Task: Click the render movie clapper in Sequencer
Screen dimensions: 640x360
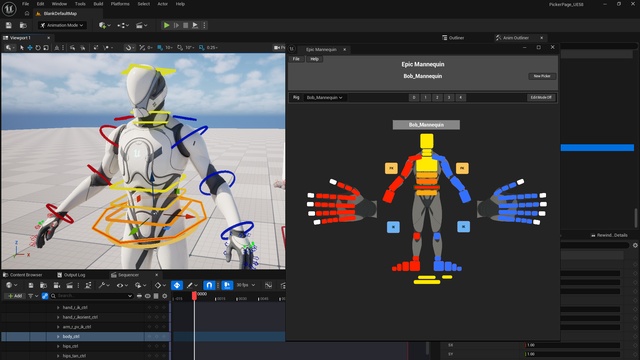Action: click(70, 285)
